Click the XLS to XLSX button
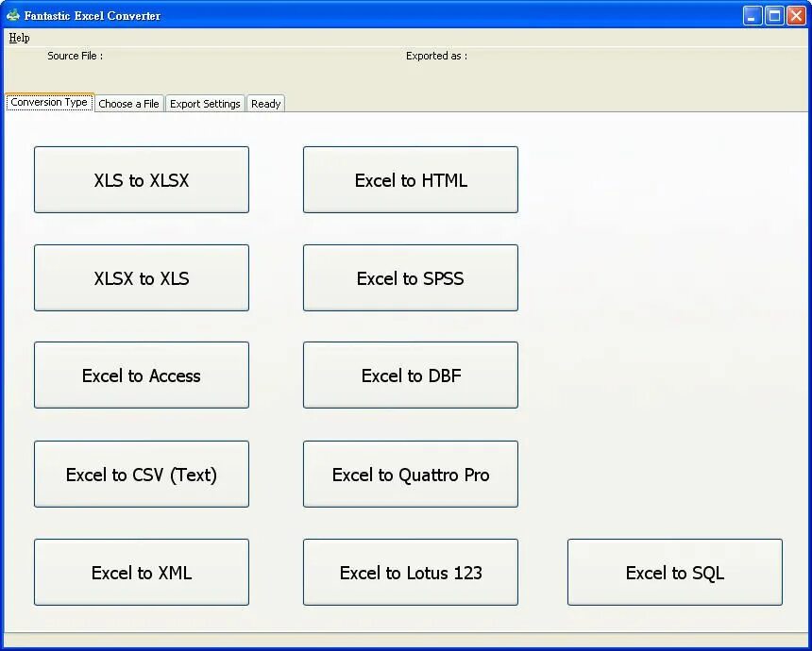812x651 pixels. click(x=142, y=179)
